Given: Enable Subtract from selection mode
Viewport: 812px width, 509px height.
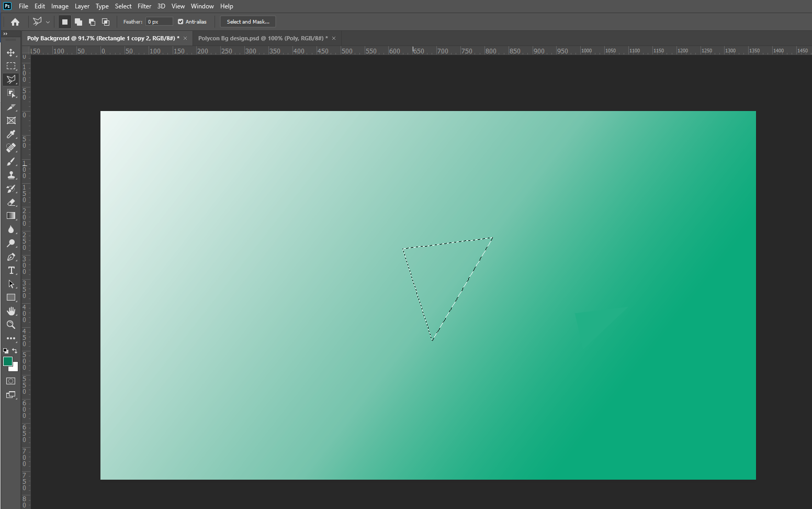Looking at the screenshot, I should (x=92, y=22).
